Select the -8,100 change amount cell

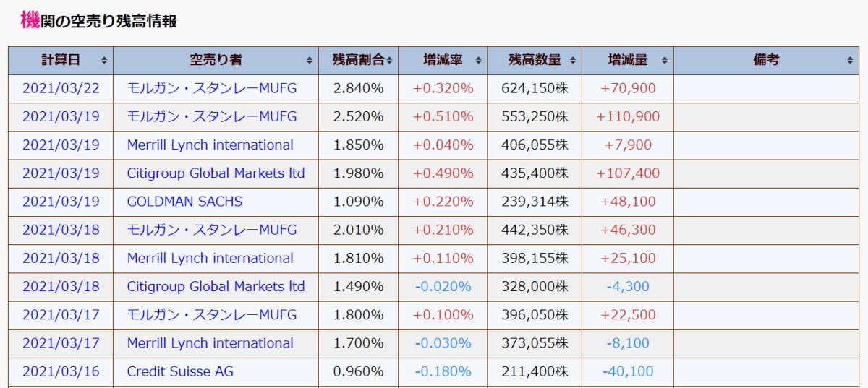(x=628, y=343)
